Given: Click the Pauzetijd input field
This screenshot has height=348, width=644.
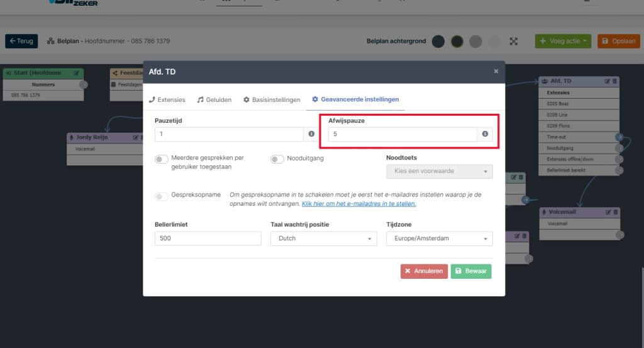Looking at the screenshot, I should (x=229, y=134).
